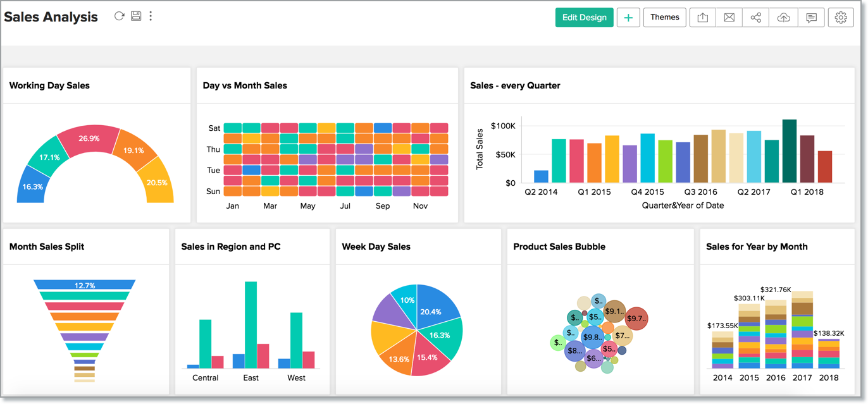Image resolution: width=868 pixels, height=404 pixels.
Task: Click the share icon
Action: pos(755,18)
